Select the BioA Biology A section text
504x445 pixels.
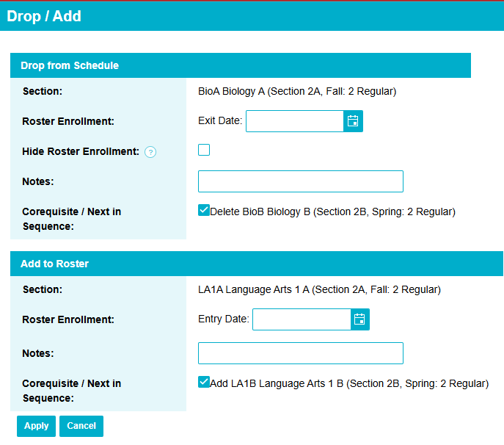click(x=297, y=92)
